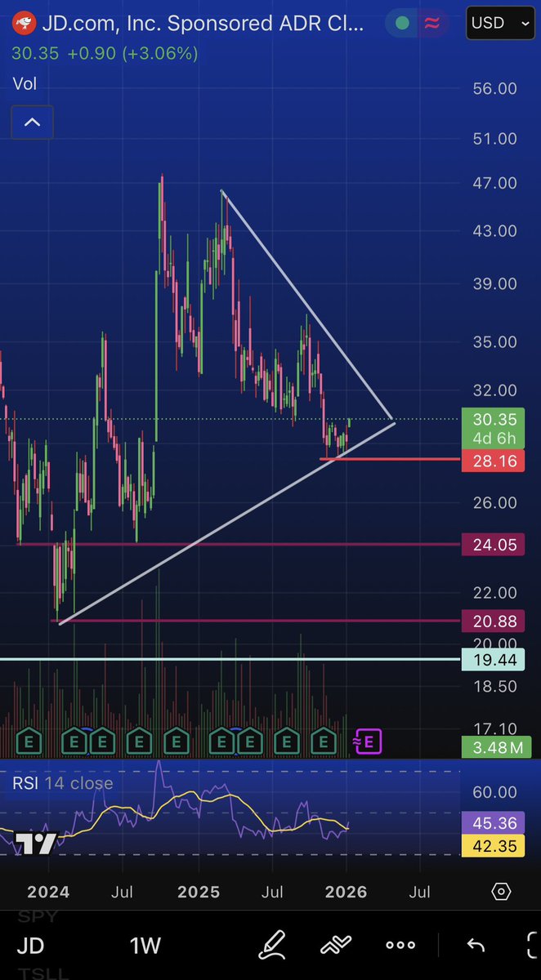This screenshot has width=541, height=980.
Task: Open the drawing tools pencil icon
Action: [271, 946]
